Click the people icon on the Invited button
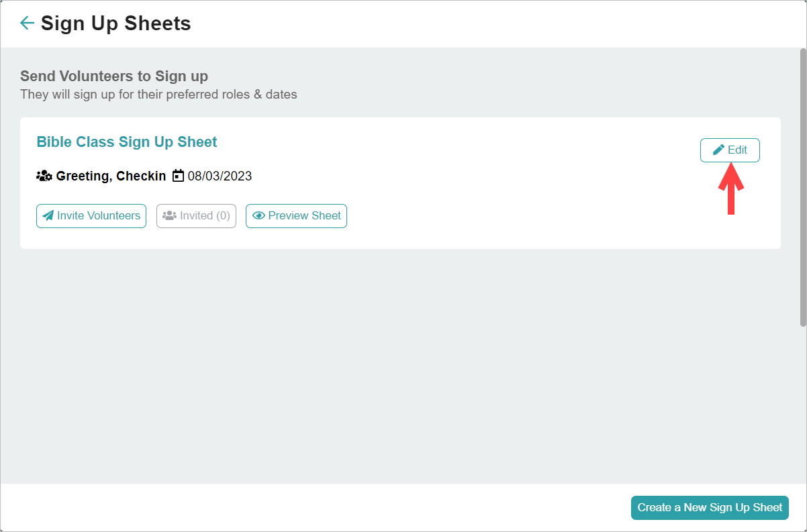Screen dimensions: 807x532 pyautogui.click(x=169, y=216)
